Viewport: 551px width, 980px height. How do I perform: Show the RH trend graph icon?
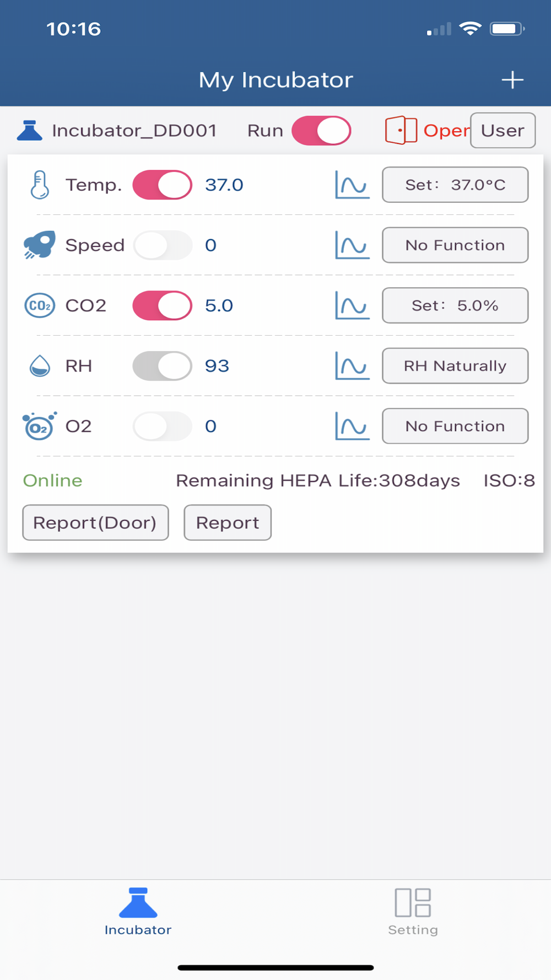(x=352, y=366)
